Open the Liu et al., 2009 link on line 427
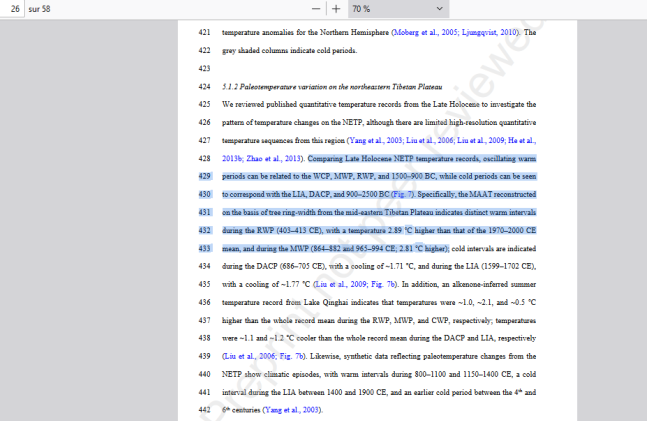The width and height of the screenshot is (647, 421). (480, 140)
